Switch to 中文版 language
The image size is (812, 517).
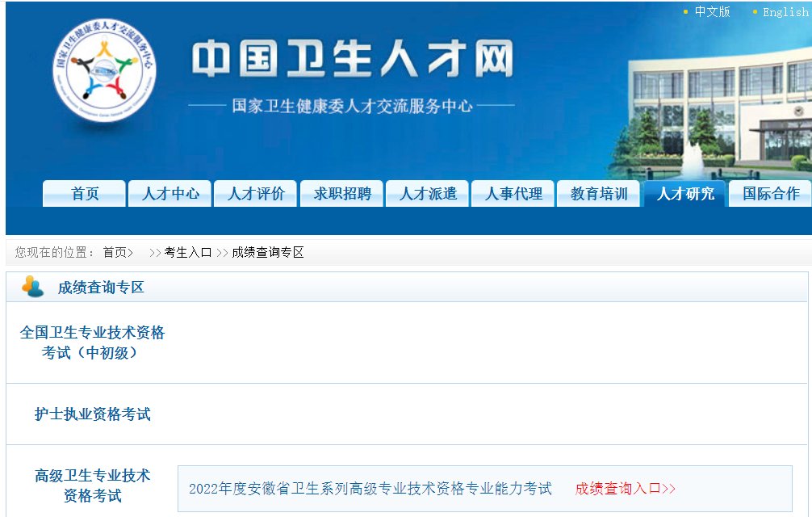(x=712, y=11)
